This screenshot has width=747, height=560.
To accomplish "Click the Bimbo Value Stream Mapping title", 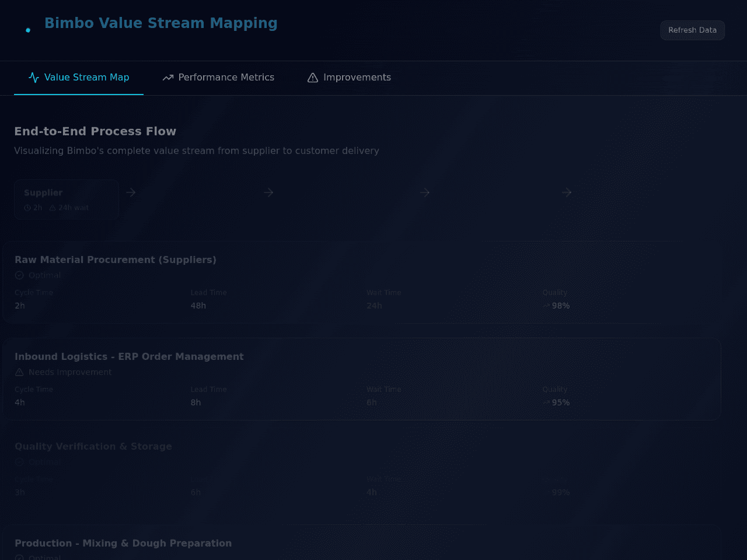I will tap(160, 23).
